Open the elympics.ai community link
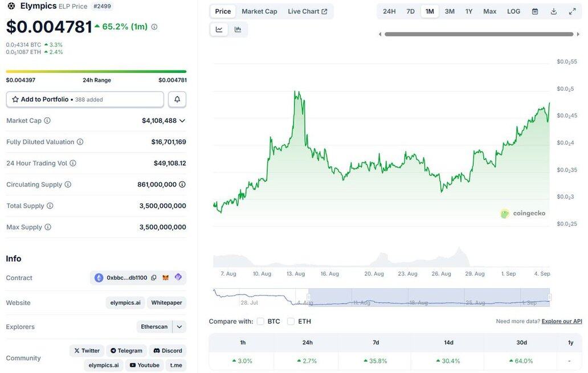The image size is (588, 373). click(x=104, y=365)
